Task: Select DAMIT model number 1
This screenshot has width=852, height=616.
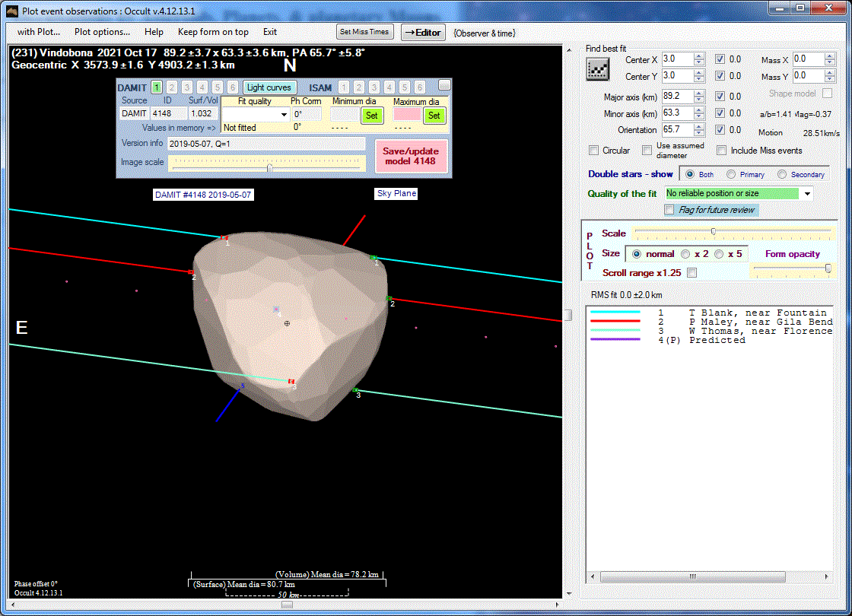Action: tap(156, 87)
